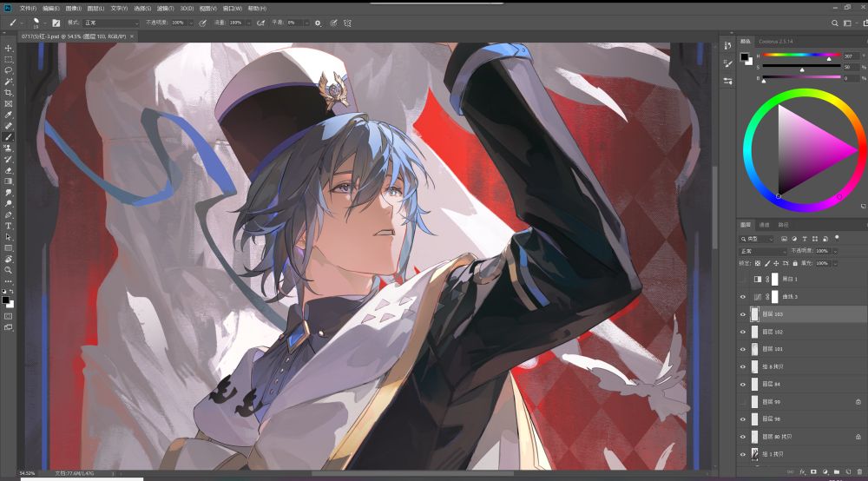Add a layer mask
This screenshot has height=481, width=868.
814,471
